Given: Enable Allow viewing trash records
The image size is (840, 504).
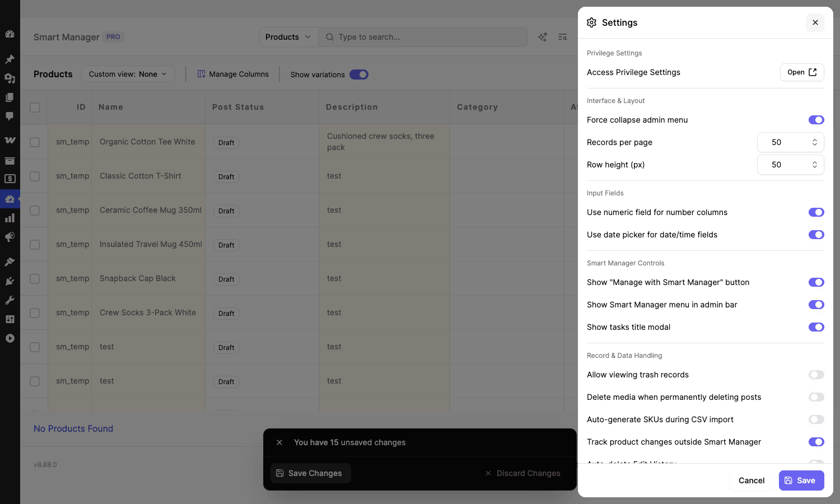Looking at the screenshot, I should [x=816, y=375].
